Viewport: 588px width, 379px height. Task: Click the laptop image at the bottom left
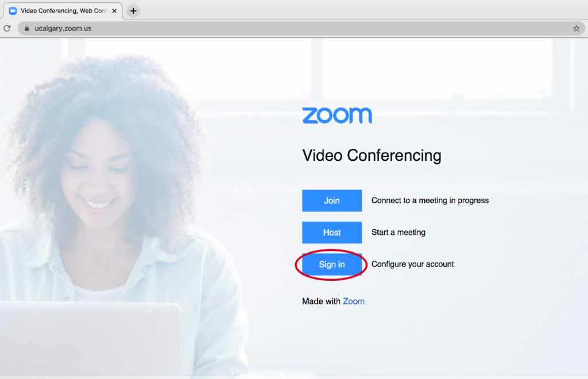click(90, 339)
